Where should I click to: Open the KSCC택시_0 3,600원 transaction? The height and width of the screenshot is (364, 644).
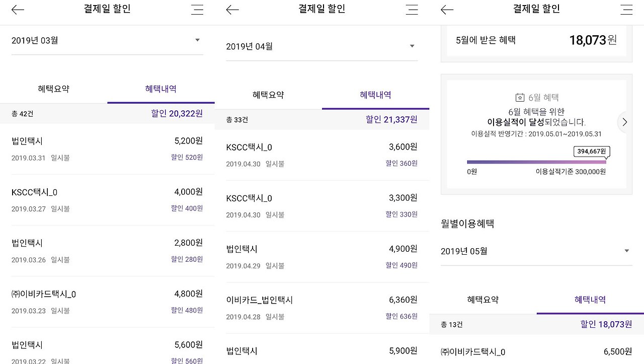point(322,155)
